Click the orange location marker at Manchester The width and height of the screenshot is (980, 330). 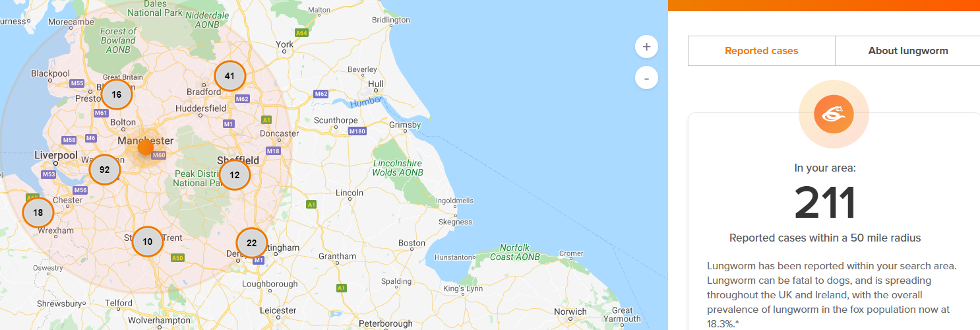click(x=145, y=147)
